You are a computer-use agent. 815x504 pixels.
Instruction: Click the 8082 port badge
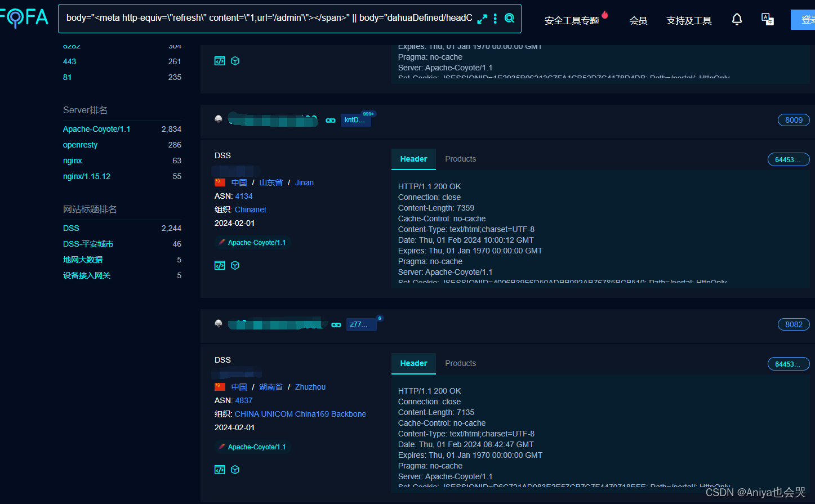click(x=794, y=324)
